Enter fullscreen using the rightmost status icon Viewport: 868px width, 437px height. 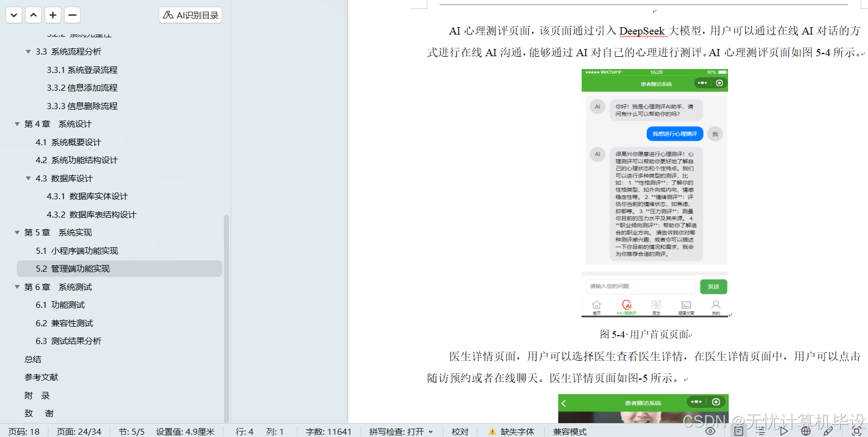pos(857,432)
